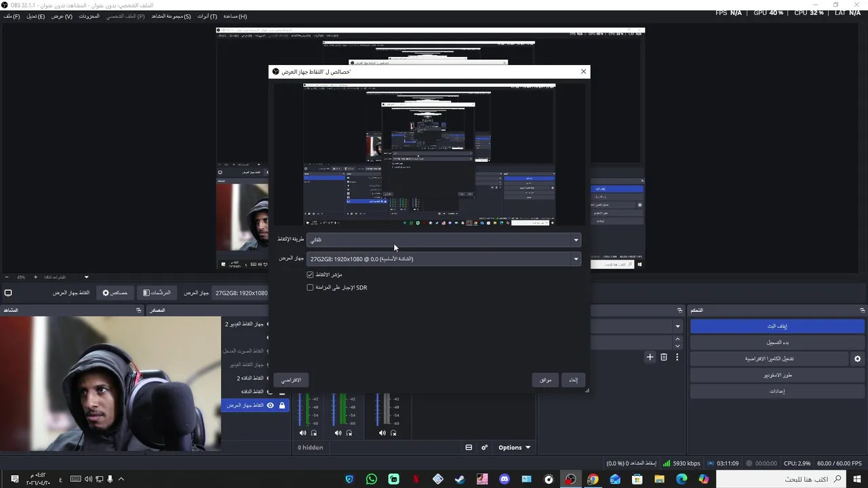
Task: Open Steam from the taskbar
Action: click(x=460, y=479)
